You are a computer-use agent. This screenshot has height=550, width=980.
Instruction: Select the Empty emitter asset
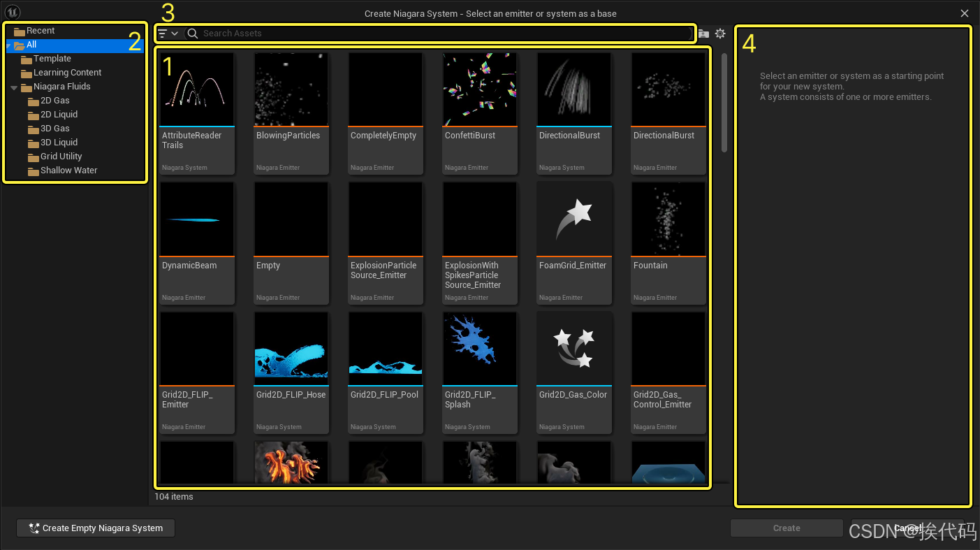(291, 243)
